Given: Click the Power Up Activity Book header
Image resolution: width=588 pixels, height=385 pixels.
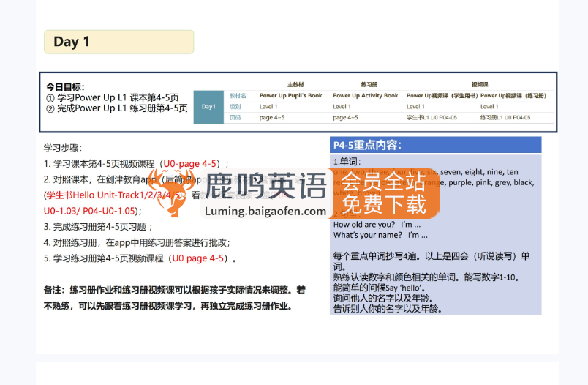Looking at the screenshot, I should (365, 95).
